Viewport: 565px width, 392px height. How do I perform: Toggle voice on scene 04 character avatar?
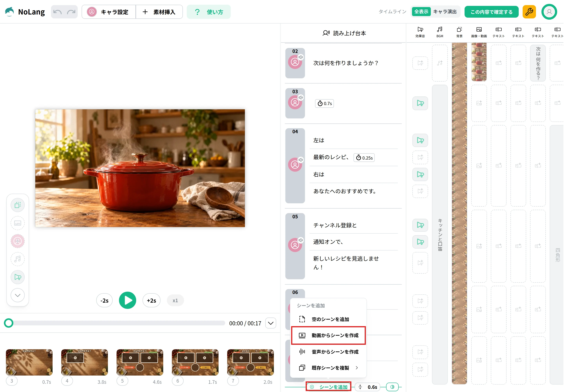[300, 160]
